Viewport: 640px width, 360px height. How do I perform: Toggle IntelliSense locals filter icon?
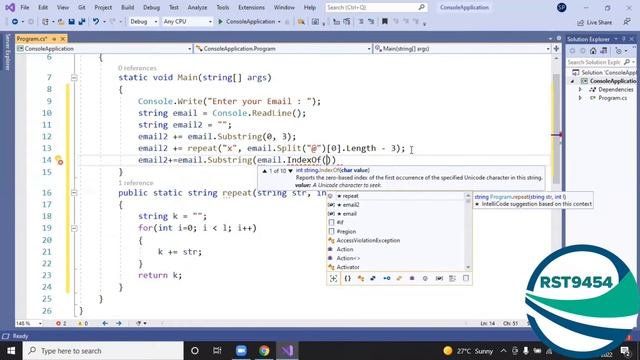click(439, 278)
